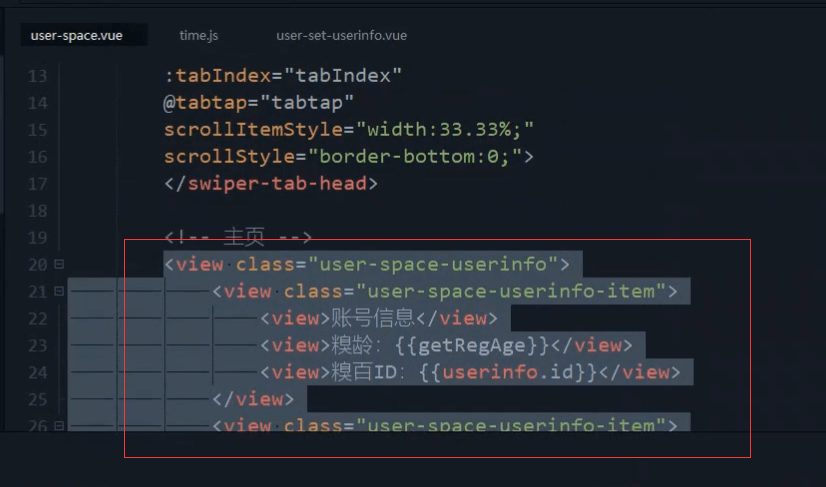This screenshot has width=826, height=487.
Task: Select line number 23 in the gutter
Action: [x=37, y=345]
